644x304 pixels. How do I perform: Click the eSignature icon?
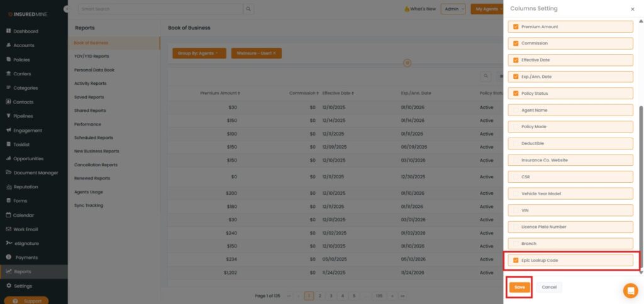pyautogui.click(x=8, y=243)
